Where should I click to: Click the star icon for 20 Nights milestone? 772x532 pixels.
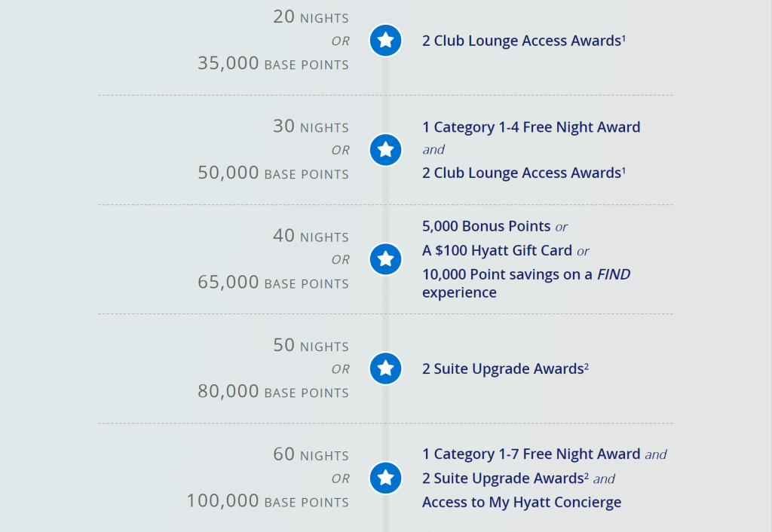385,41
